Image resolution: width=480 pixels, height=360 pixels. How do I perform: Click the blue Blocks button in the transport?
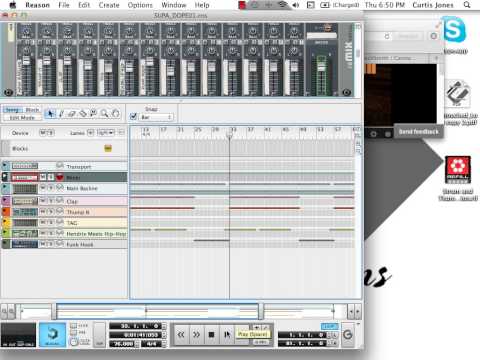click(x=52, y=334)
